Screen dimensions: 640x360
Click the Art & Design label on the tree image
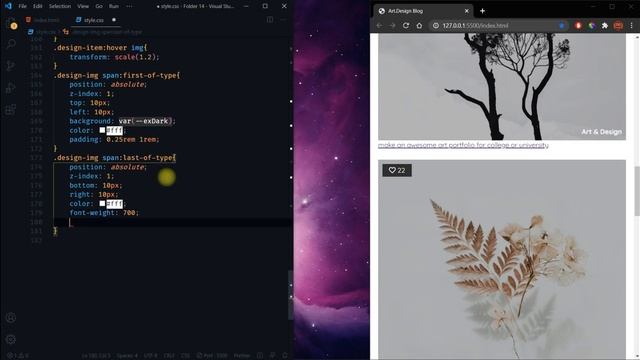[x=602, y=132]
